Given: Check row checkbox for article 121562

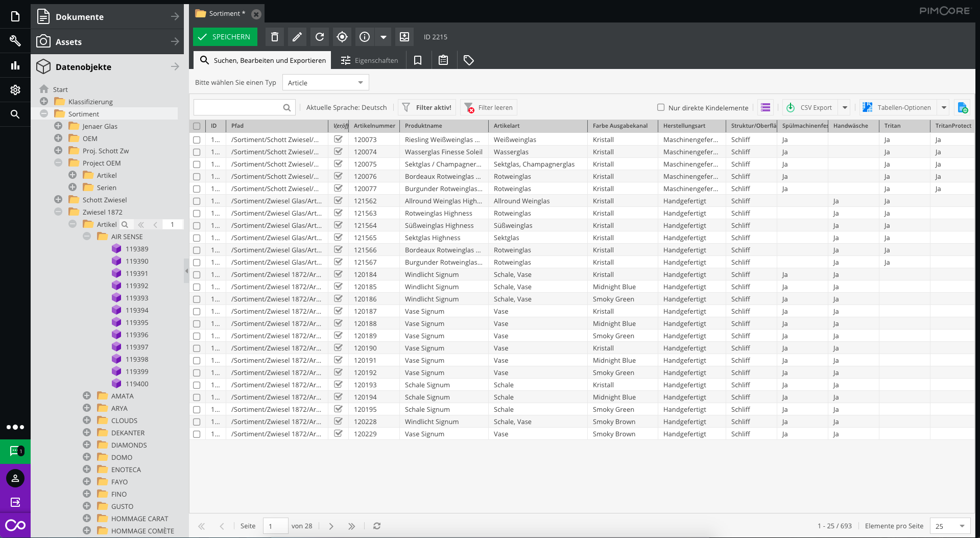Looking at the screenshot, I should pos(197,201).
